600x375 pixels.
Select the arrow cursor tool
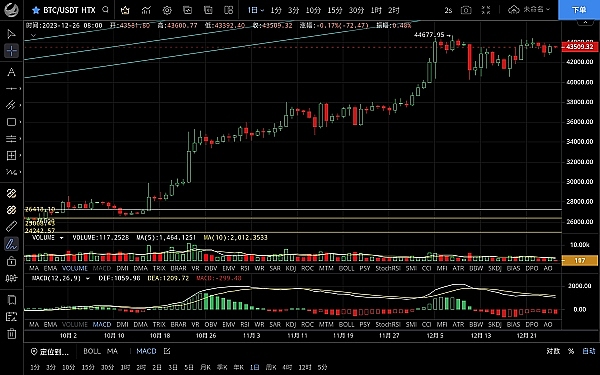pos(11,34)
